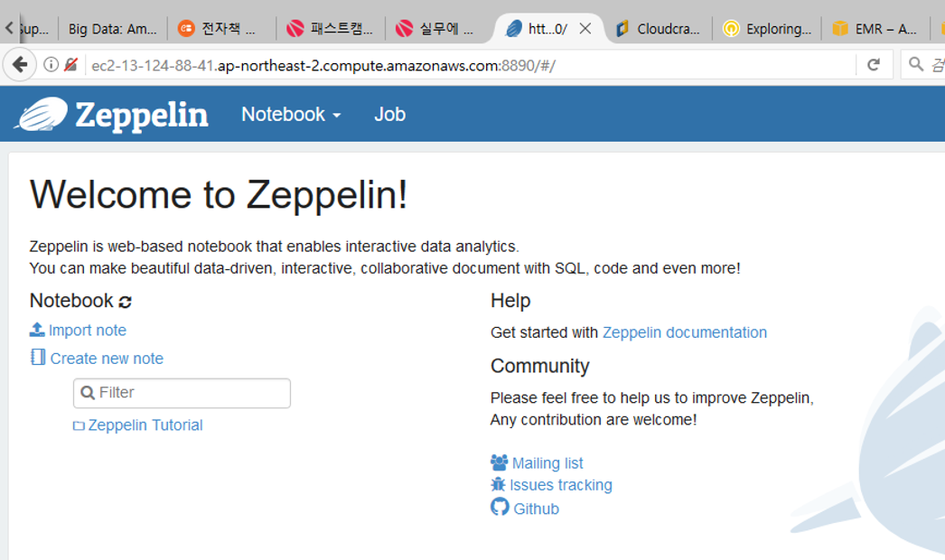Open the Github link
945x560 pixels.
coord(536,509)
